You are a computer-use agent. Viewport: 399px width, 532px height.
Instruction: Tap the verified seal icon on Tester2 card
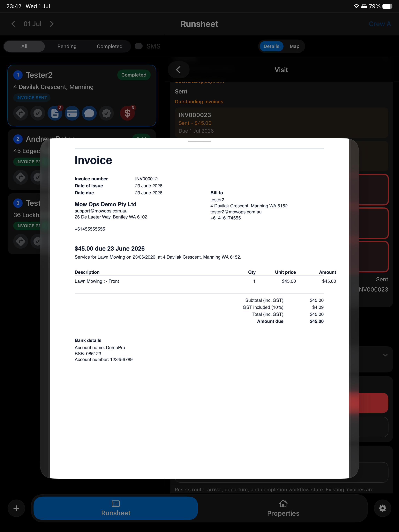click(x=106, y=113)
